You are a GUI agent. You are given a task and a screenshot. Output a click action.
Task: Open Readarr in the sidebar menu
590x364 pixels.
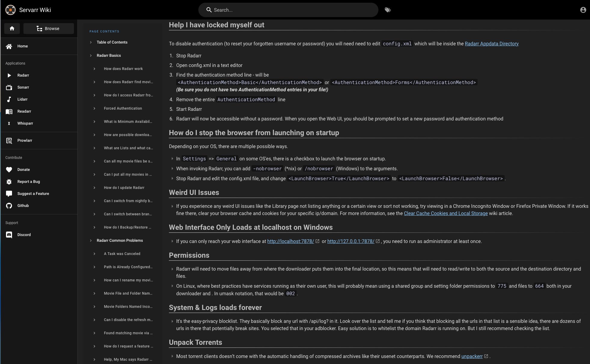point(39,111)
